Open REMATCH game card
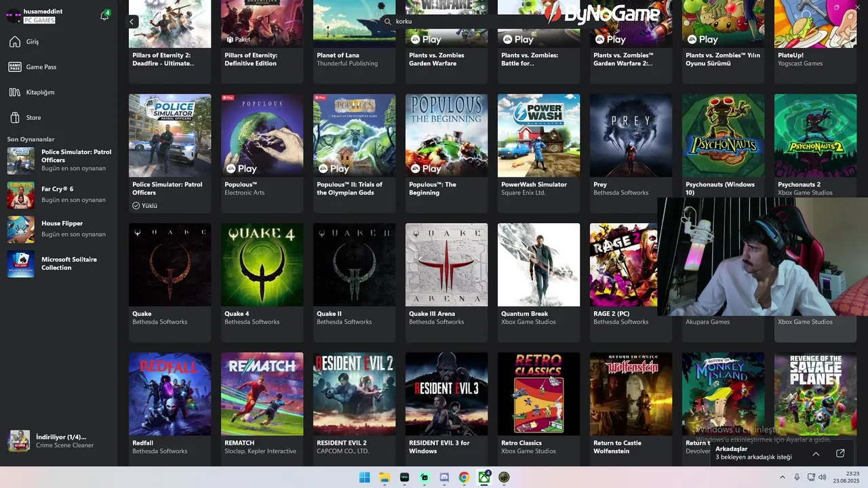868x488 pixels. 262,409
